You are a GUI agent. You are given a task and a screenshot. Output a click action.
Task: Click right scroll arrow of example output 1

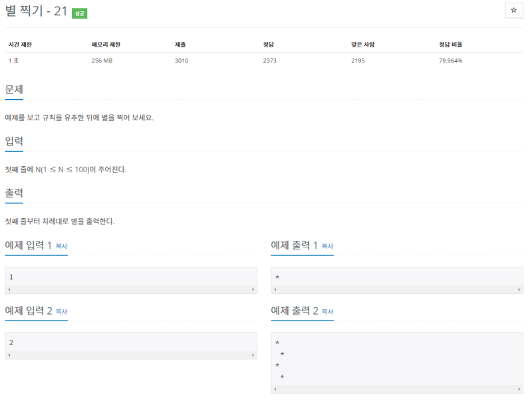click(x=519, y=290)
